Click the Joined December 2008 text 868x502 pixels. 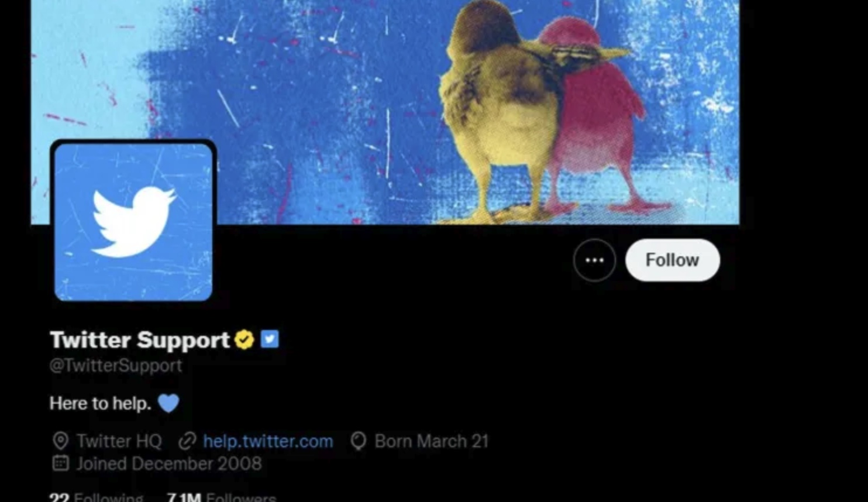pos(169,464)
